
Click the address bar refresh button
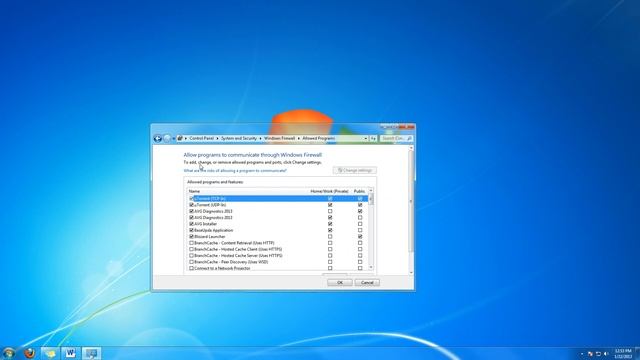click(373, 138)
